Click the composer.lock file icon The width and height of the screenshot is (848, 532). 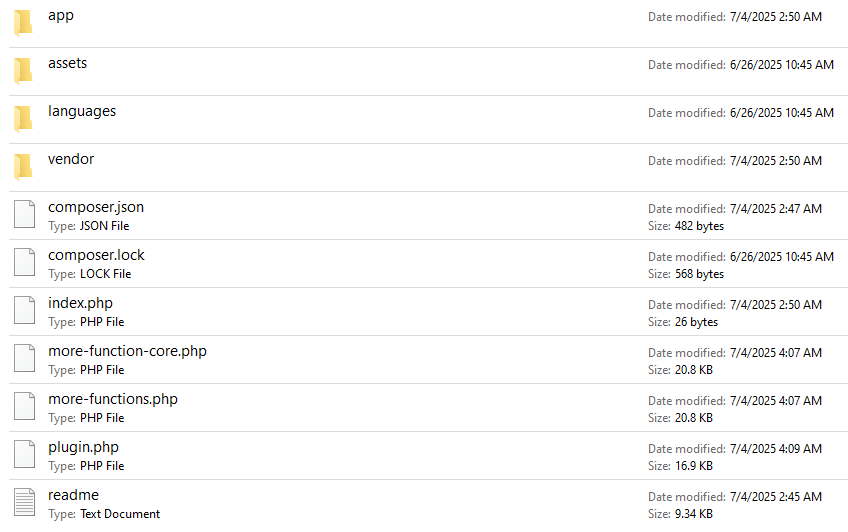pos(24,263)
